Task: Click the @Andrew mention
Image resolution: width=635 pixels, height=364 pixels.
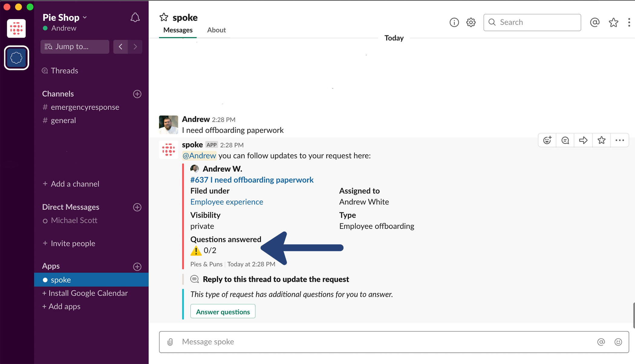Action: pos(199,156)
